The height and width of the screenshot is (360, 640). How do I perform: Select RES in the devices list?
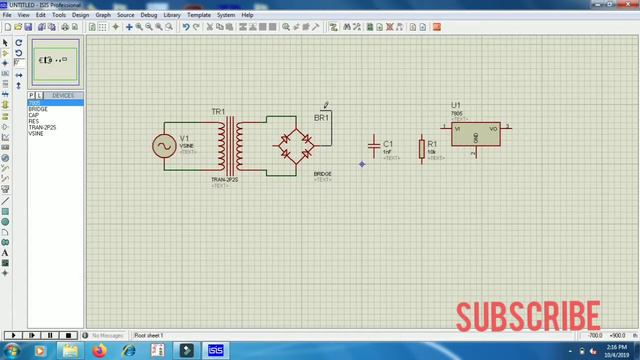[56, 122]
